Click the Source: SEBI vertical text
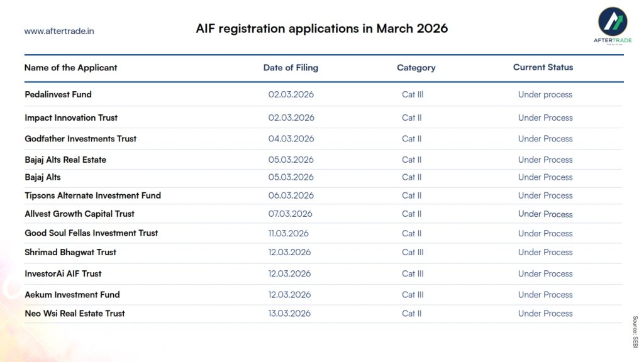Viewport: 644px width, 362px height. click(x=635, y=332)
